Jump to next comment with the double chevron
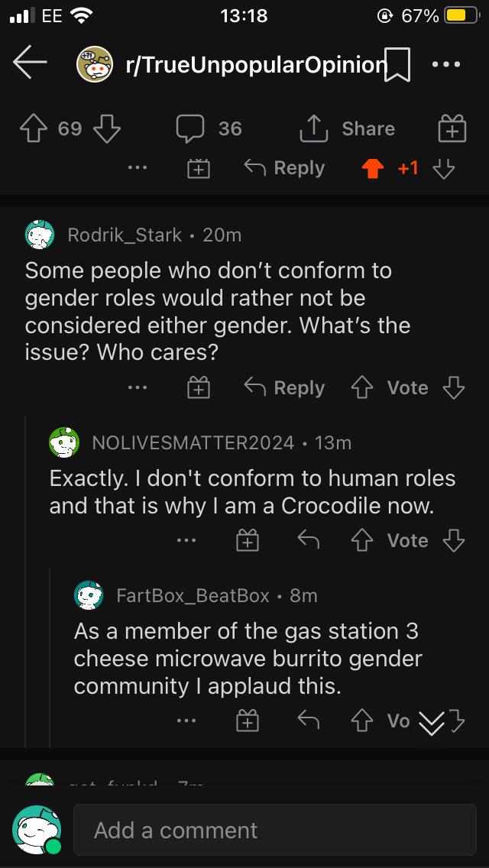Viewport: 489px width, 868px height. [x=432, y=722]
